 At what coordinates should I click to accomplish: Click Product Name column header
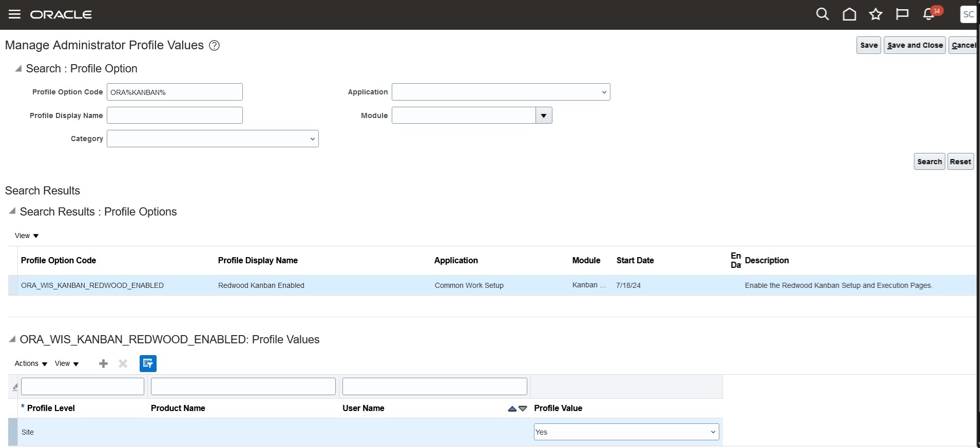[x=178, y=408]
